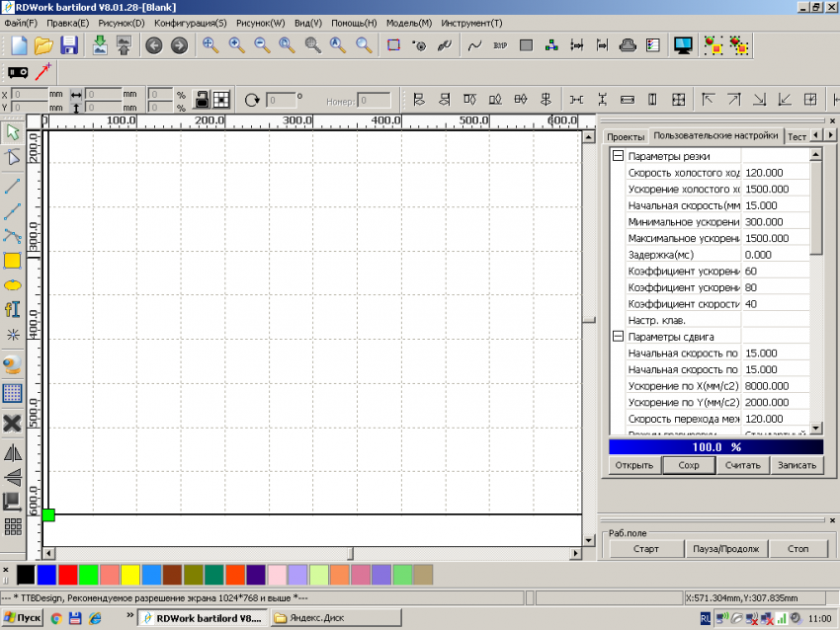Select the rectangle drawing tool
Image resolution: width=840 pixels, height=630 pixels.
(13, 261)
